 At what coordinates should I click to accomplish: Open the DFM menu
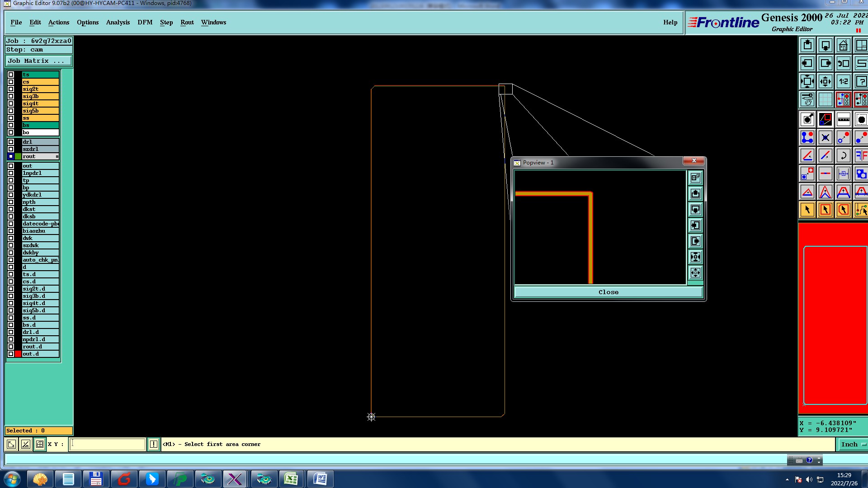click(x=145, y=22)
